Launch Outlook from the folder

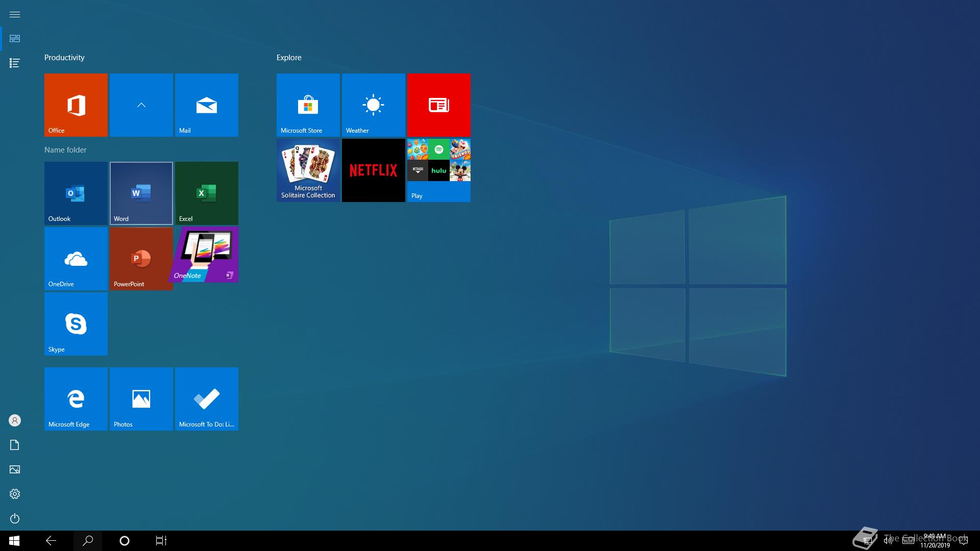click(x=76, y=193)
